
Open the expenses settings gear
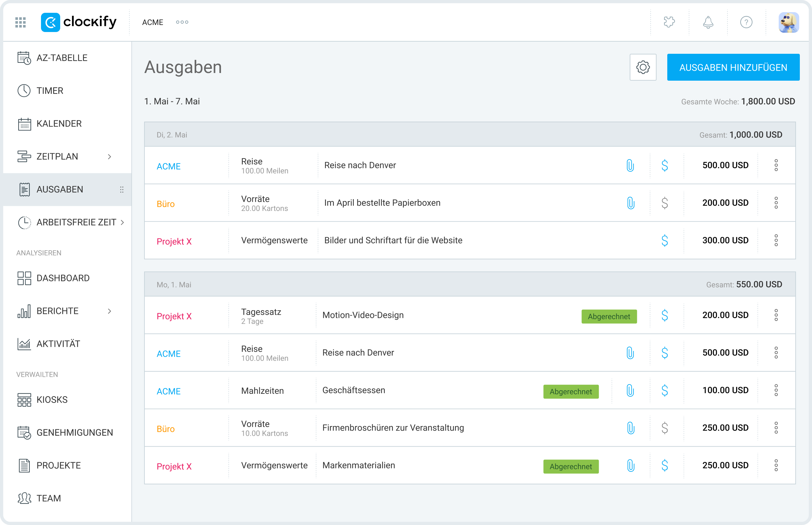643,67
